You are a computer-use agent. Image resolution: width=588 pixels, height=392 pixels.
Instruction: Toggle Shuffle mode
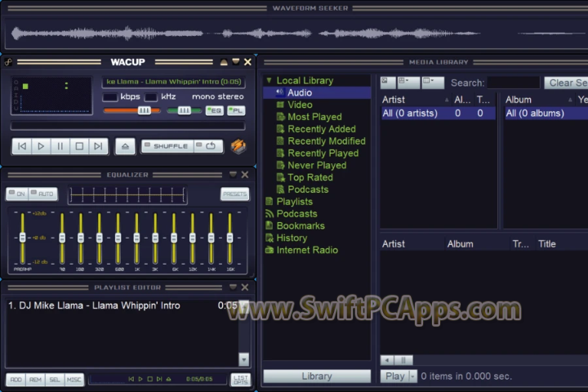click(x=167, y=146)
